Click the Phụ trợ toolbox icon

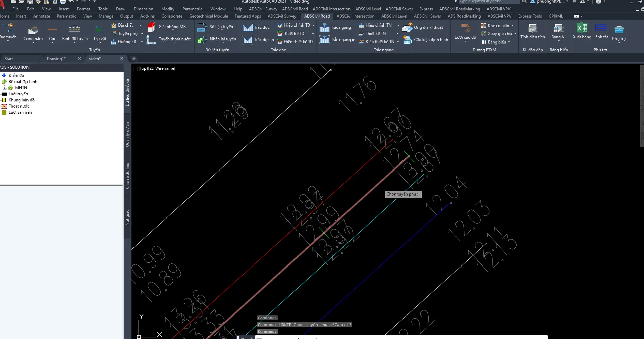click(x=619, y=30)
